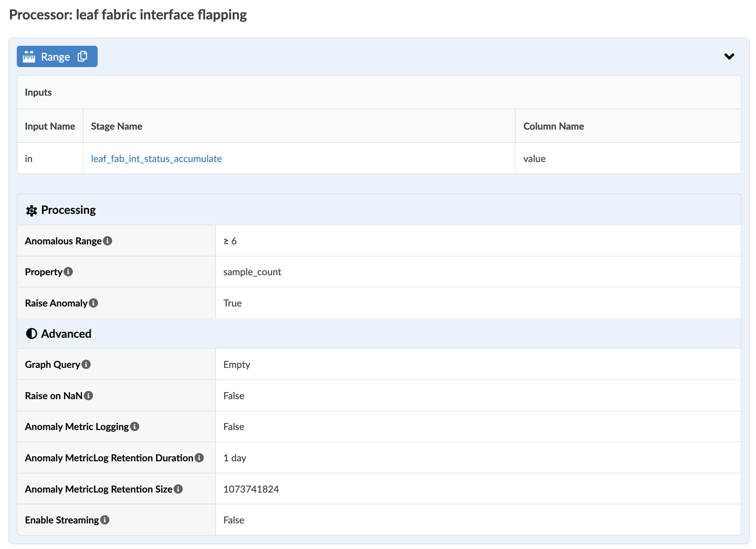The height and width of the screenshot is (549, 756).
Task: Click the Anomalous Range info icon
Action: [x=108, y=241]
